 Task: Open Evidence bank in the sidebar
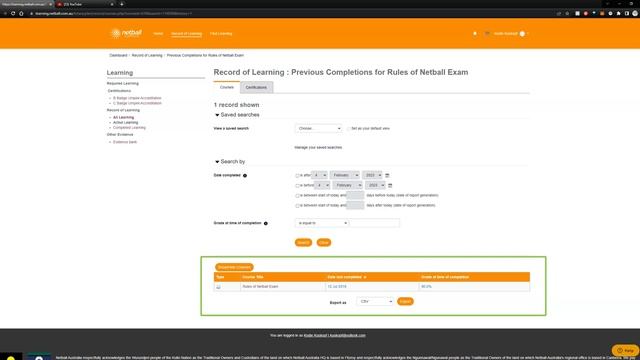coord(125,142)
